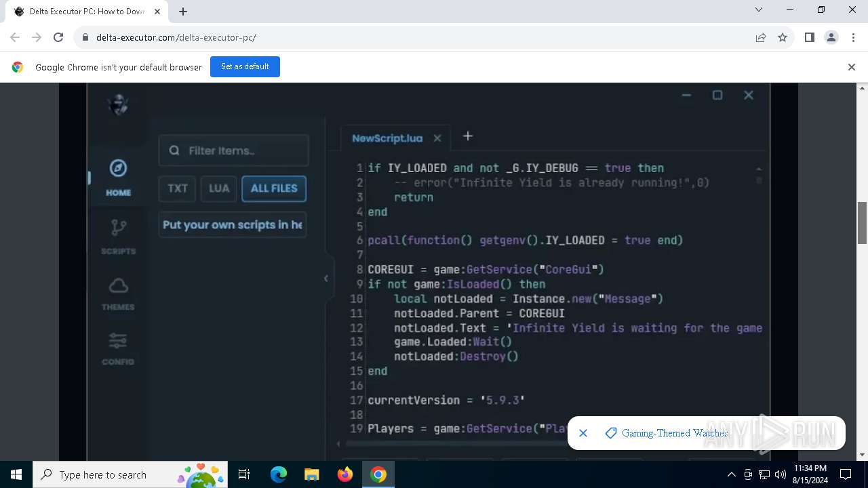The height and width of the screenshot is (488, 868).
Task: Launch Firefox from taskbar
Action: (x=345, y=474)
